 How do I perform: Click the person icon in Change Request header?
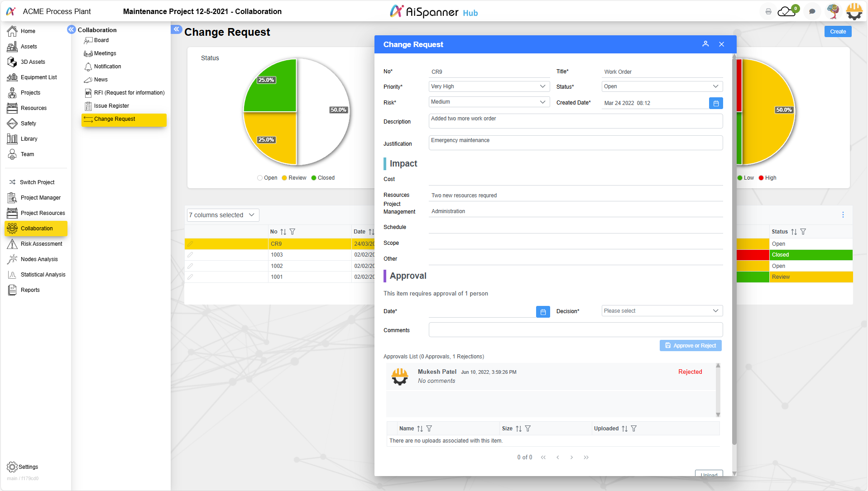click(x=705, y=44)
